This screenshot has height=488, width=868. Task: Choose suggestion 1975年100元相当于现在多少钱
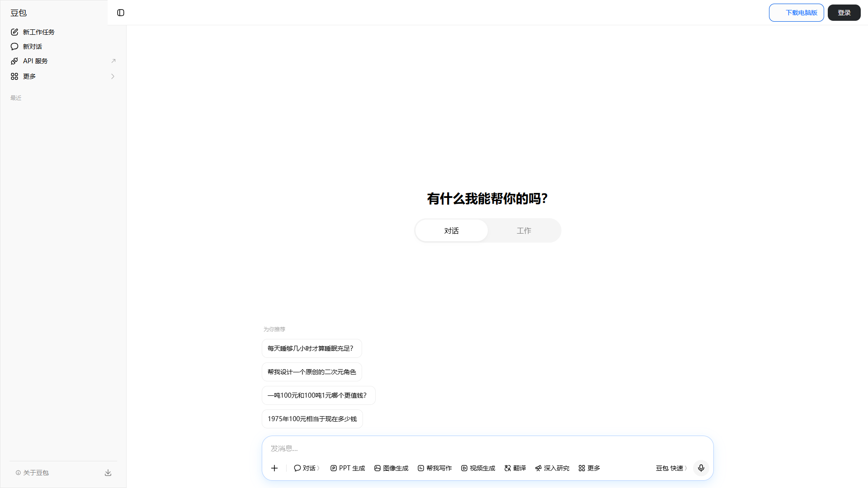tap(312, 419)
